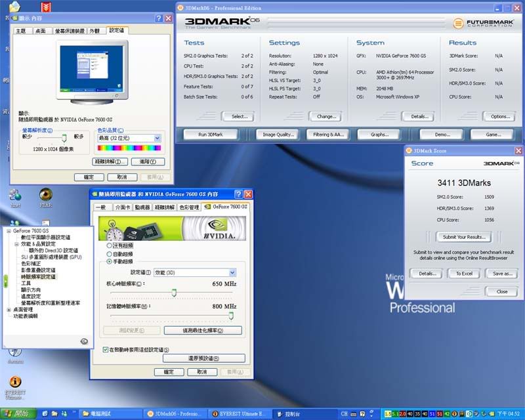Open the network desktop icon beside FEAR
The width and height of the screenshot is (525, 420).
(x=15, y=198)
